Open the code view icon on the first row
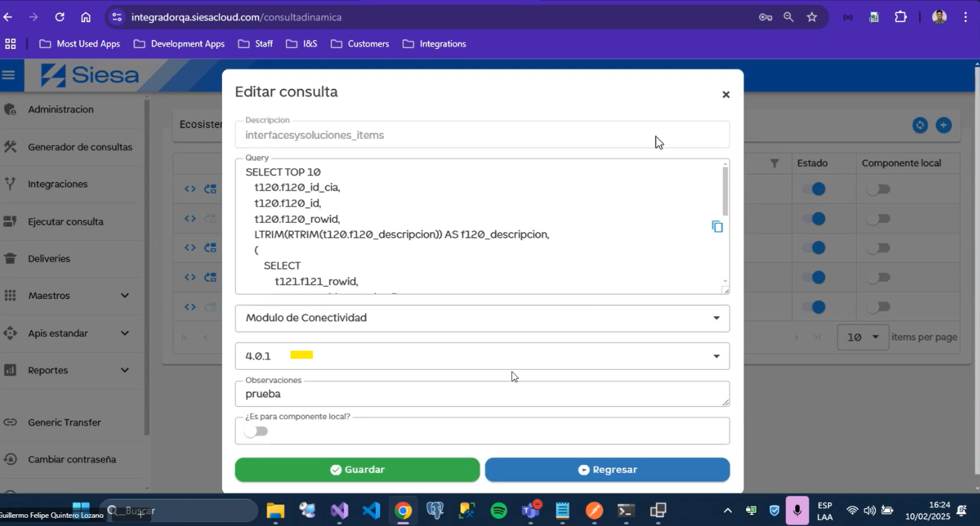This screenshot has width=980, height=526. click(x=190, y=188)
